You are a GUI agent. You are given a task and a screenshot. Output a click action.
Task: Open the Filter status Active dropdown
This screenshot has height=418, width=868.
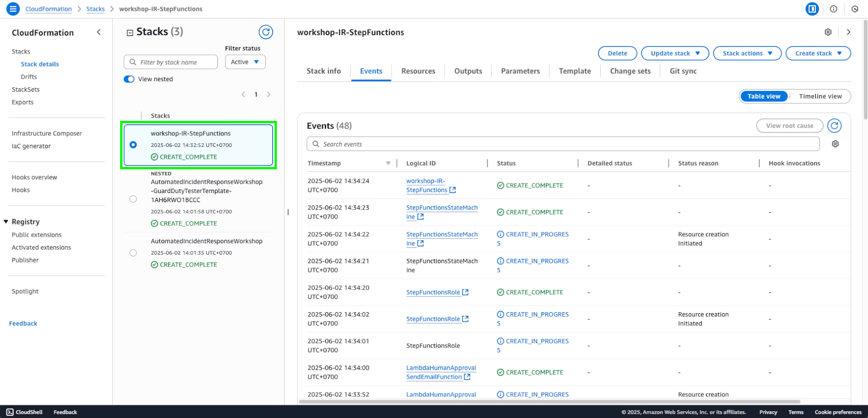[245, 62]
